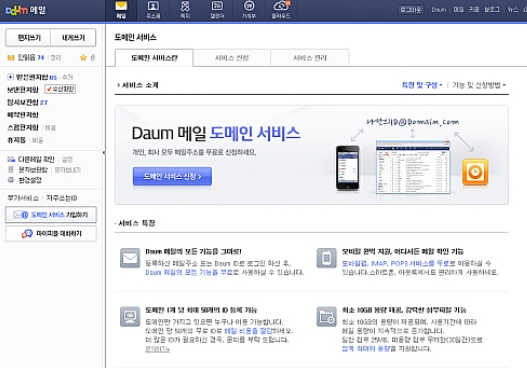Click Daum link in top-right bar
Image resolution: width=527 pixels, height=368 pixels.
439,9
